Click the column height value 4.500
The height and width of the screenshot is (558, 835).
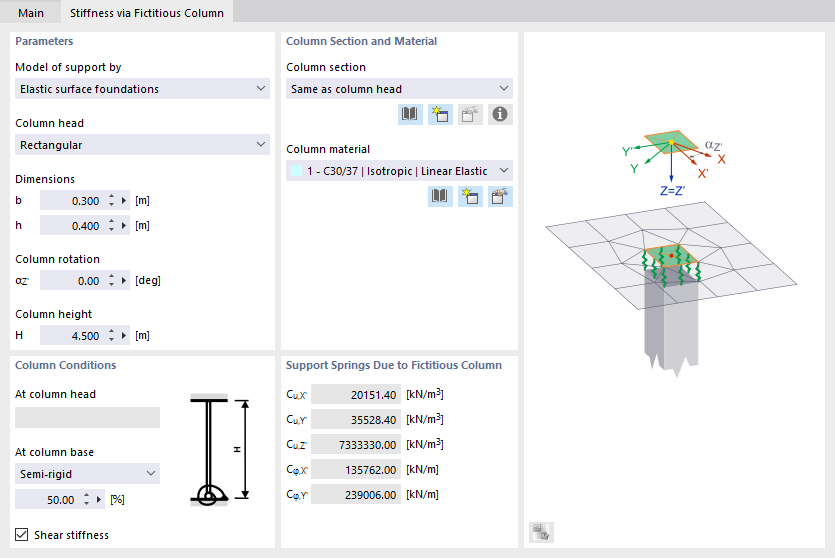(85, 336)
